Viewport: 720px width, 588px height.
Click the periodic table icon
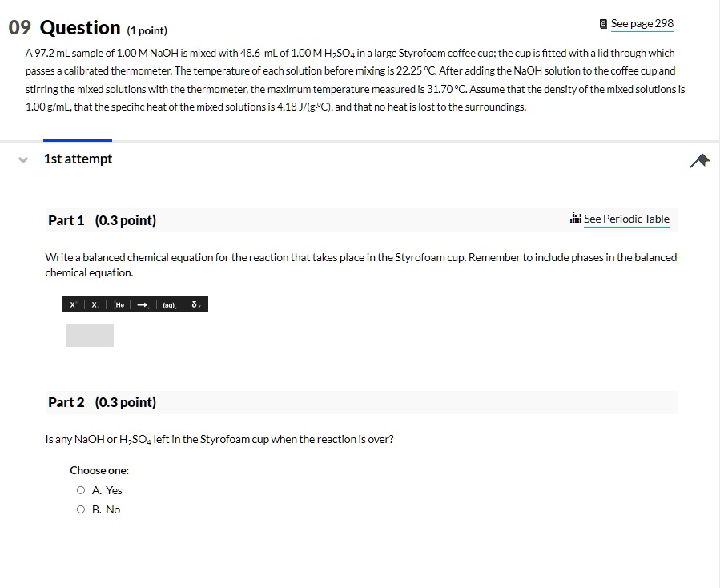pyautogui.click(x=575, y=219)
